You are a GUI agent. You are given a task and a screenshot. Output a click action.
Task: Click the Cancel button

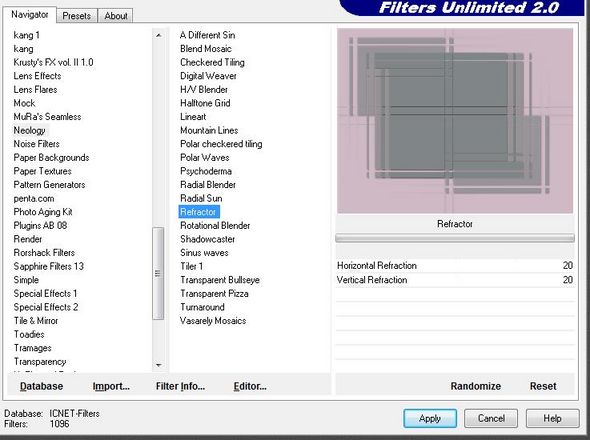click(x=491, y=418)
